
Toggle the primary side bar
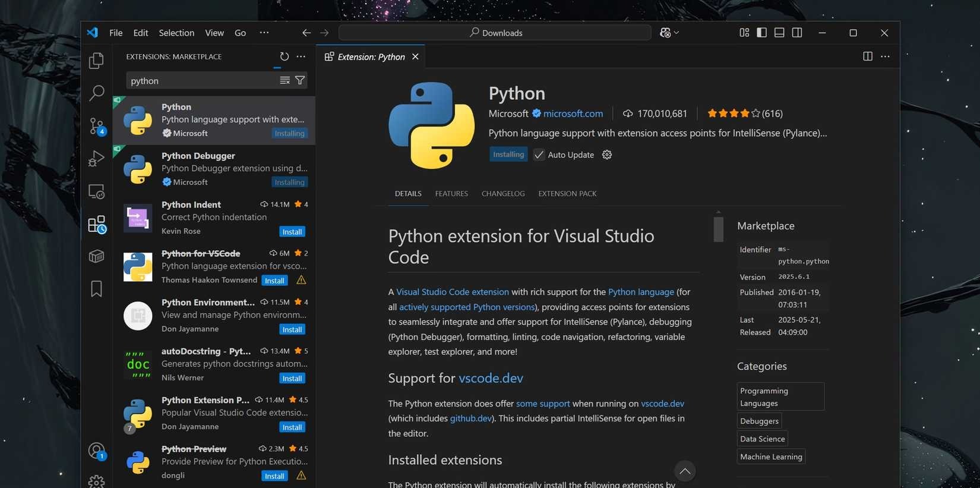[761, 33]
